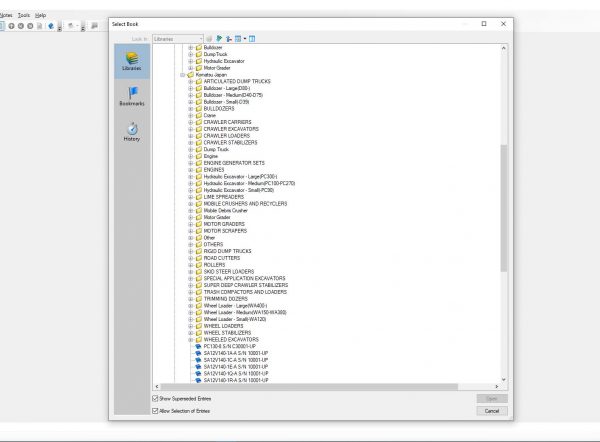Click the scroll up arrow of tree
Image resolution: width=600 pixels, height=442 pixels.
(504, 48)
